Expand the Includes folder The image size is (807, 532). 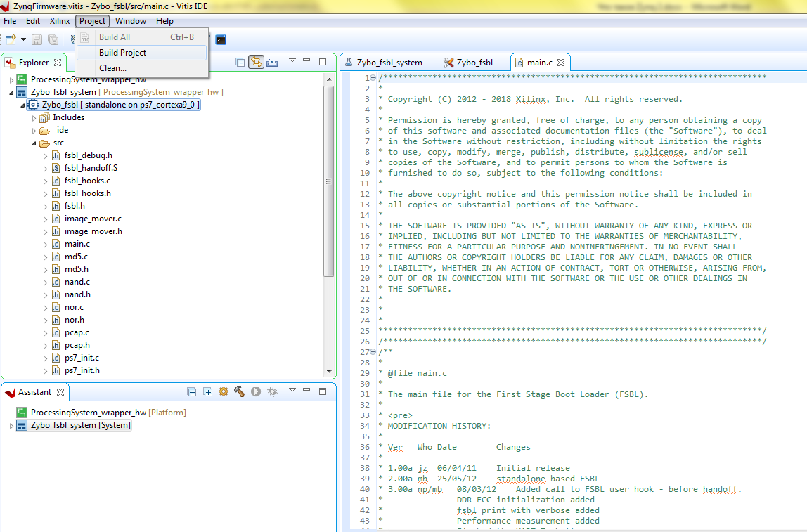point(34,118)
